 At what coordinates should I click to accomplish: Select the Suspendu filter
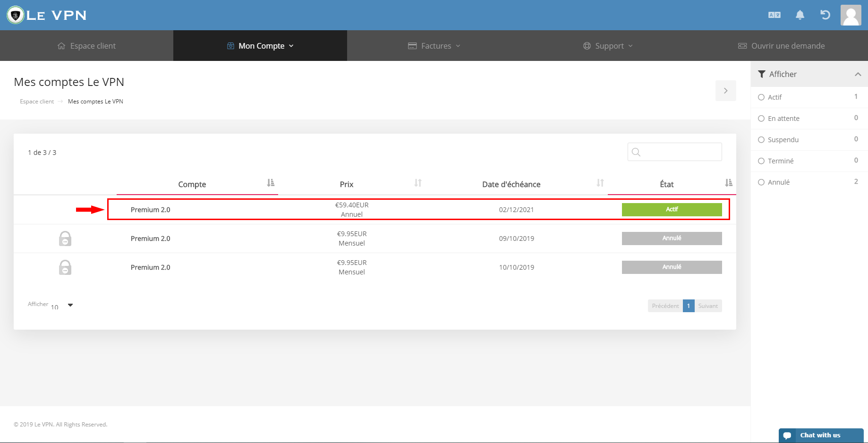coord(809,140)
